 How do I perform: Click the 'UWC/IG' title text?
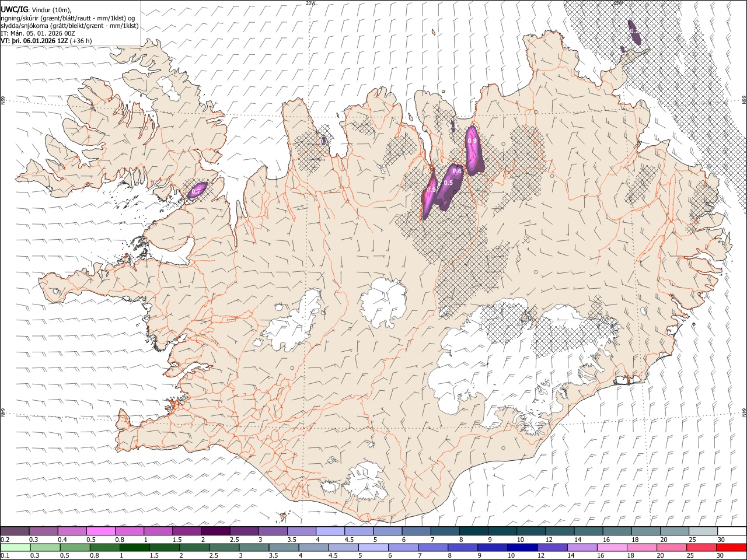pos(13,9)
